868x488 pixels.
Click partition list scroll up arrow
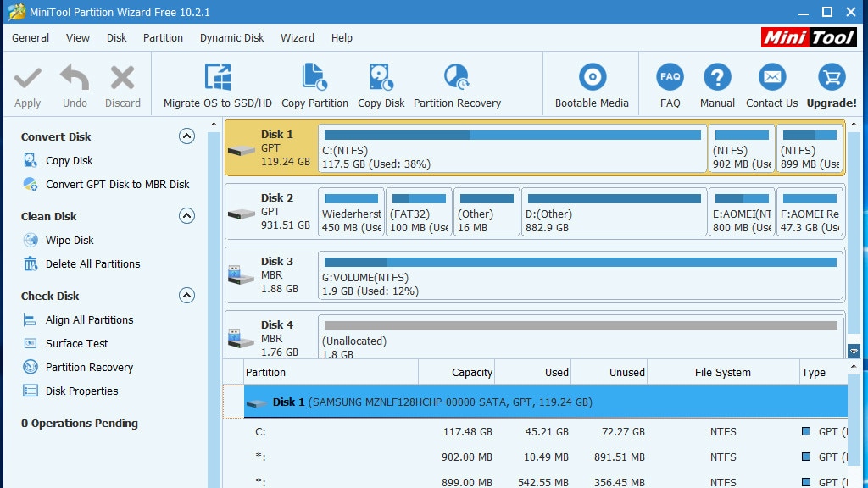click(x=854, y=366)
